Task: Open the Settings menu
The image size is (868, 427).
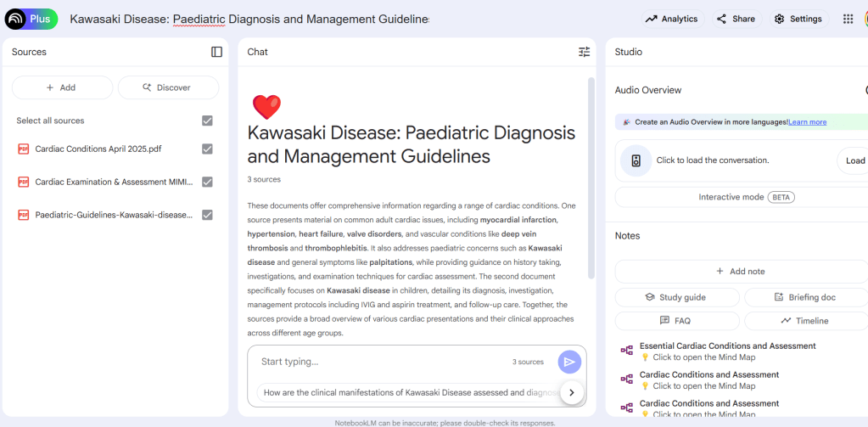Action: coord(798,19)
